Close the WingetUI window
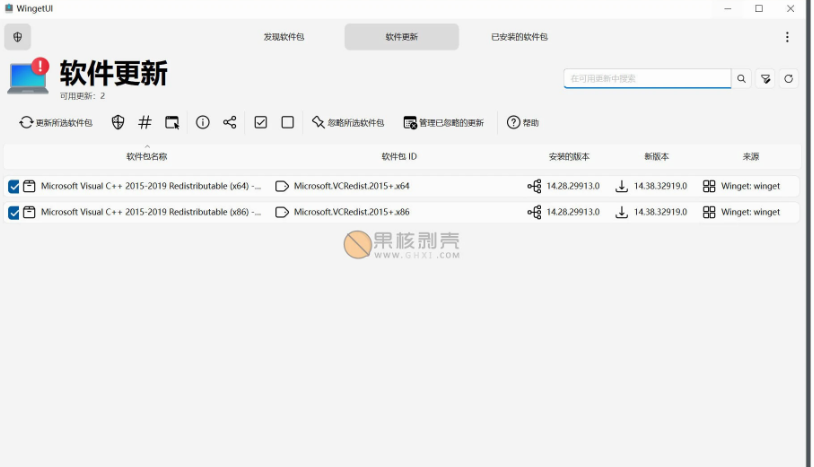Screen dimensions: 814x467 790,8
